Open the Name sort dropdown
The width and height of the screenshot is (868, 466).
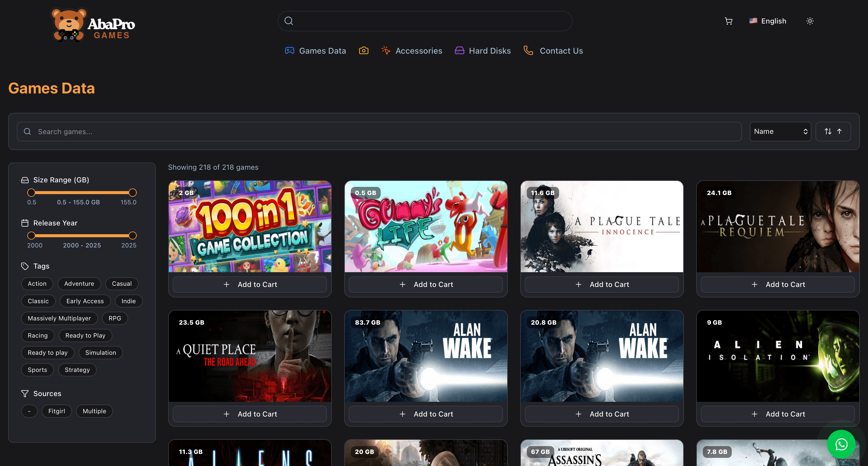[780, 131]
